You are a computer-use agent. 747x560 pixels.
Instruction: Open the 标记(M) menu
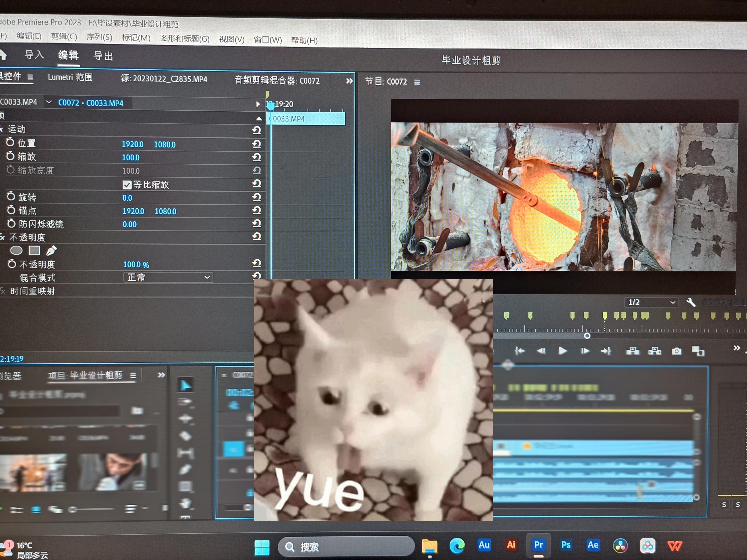pos(136,38)
